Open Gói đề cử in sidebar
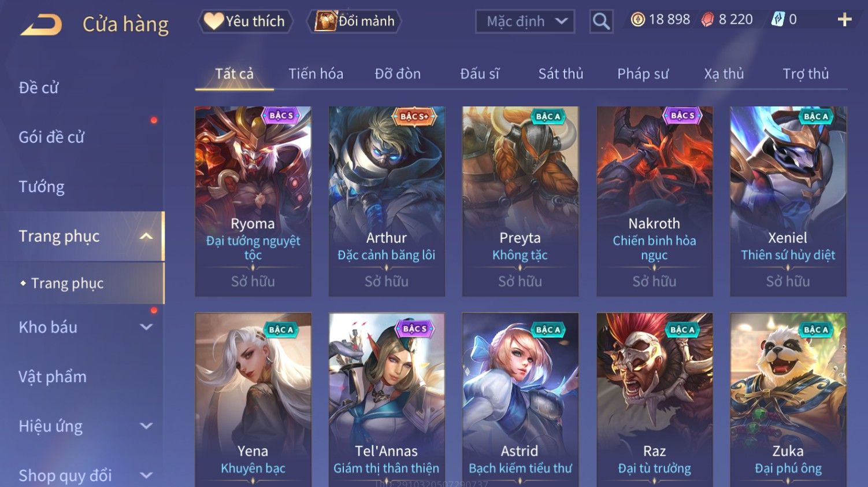The width and height of the screenshot is (868, 487). coord(51,137)
